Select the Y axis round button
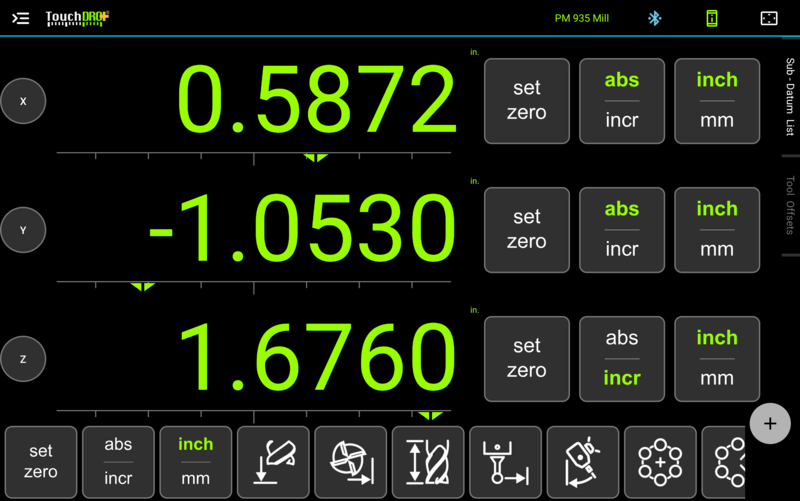This screenshot has height=501, width=800. point(23,230)
